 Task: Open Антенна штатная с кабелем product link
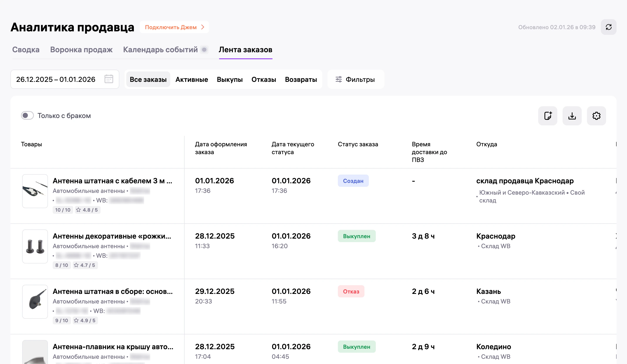click(113, 181)
